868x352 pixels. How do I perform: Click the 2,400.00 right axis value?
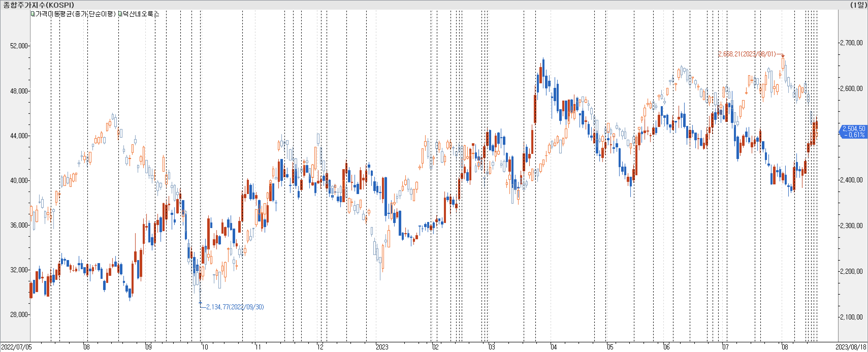click(x=851, y=180)
